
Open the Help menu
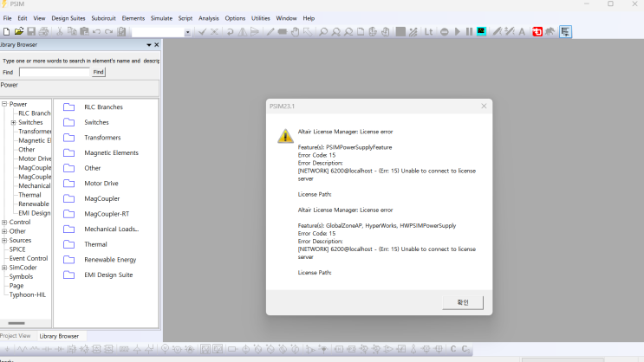(309, 18)
